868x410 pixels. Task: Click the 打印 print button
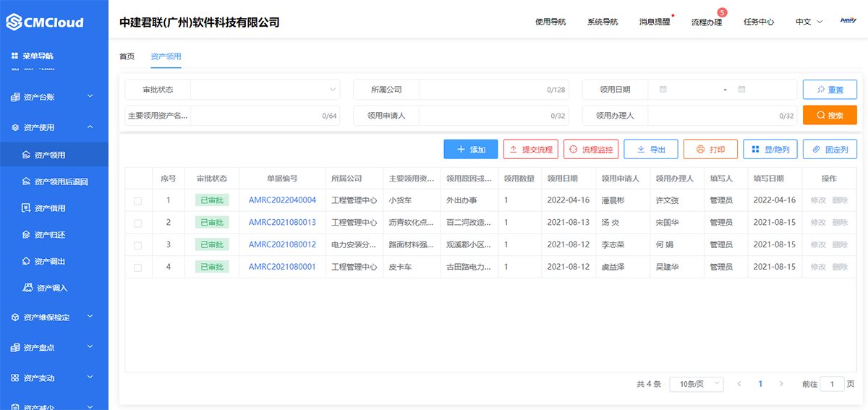[710, 149]
